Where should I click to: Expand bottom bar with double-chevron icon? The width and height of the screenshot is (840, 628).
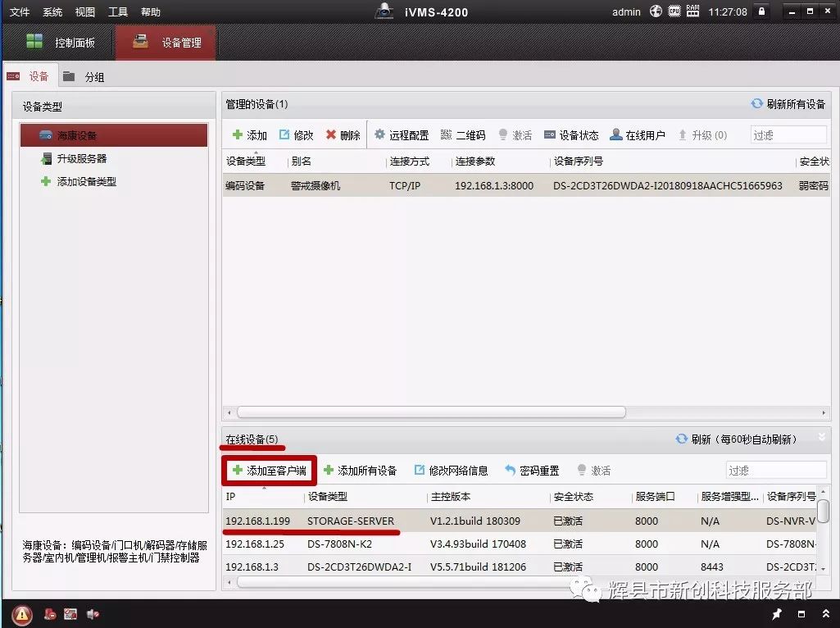click(825, 614)
